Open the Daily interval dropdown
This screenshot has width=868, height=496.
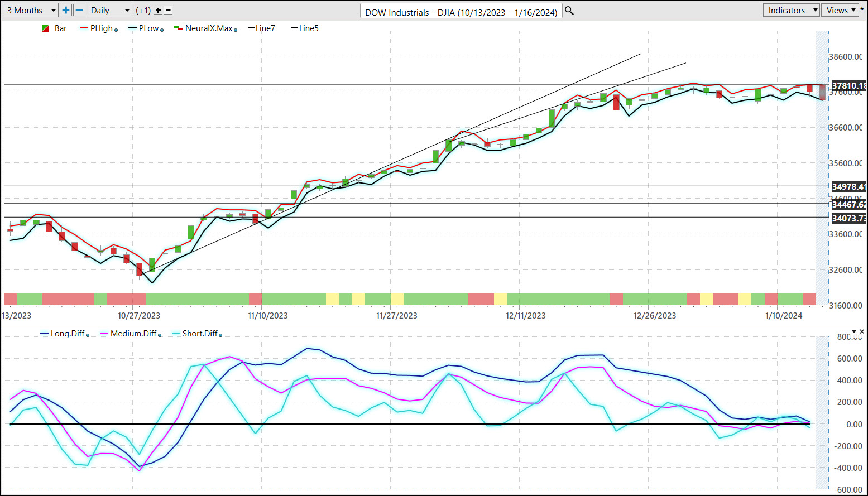coord(109,10)
